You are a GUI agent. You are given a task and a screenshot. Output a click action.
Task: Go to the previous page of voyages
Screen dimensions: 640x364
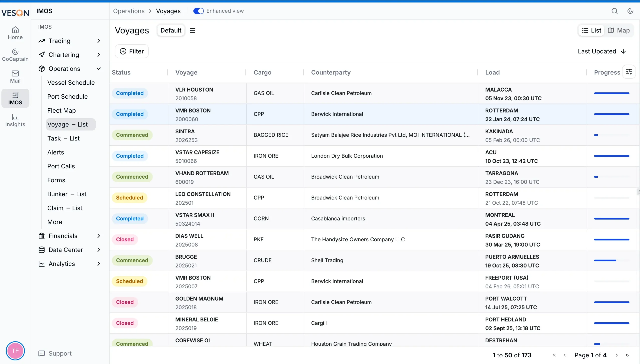[x=564, y=355]
